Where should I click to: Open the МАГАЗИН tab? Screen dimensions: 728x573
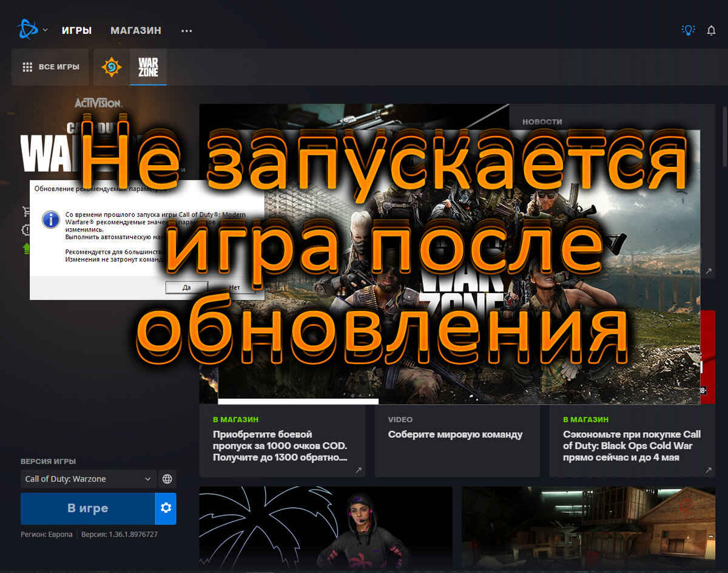coord(136,30)
